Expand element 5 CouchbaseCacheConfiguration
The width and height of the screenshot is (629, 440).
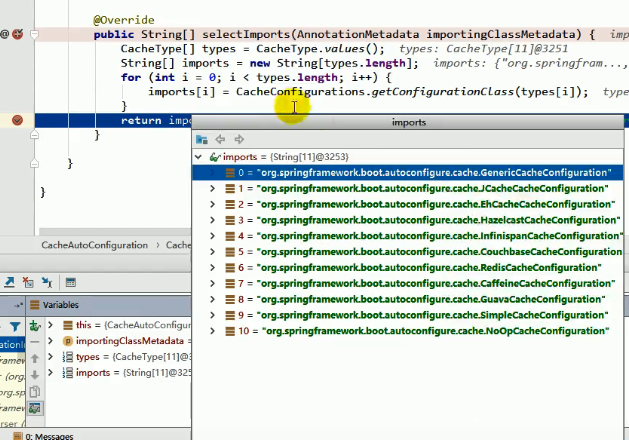(213, 252)
